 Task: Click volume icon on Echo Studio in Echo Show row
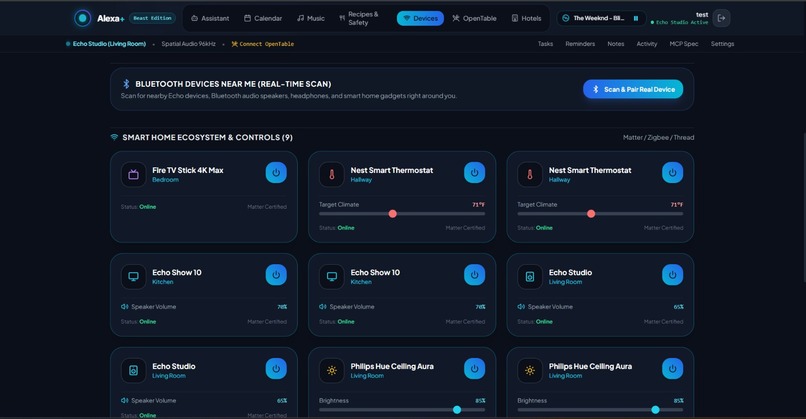point(521,306)
